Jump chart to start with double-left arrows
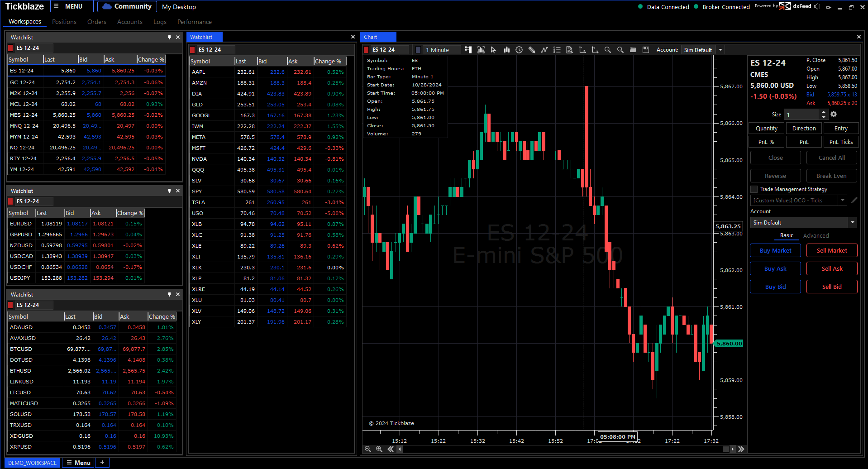 click(391, 449)
